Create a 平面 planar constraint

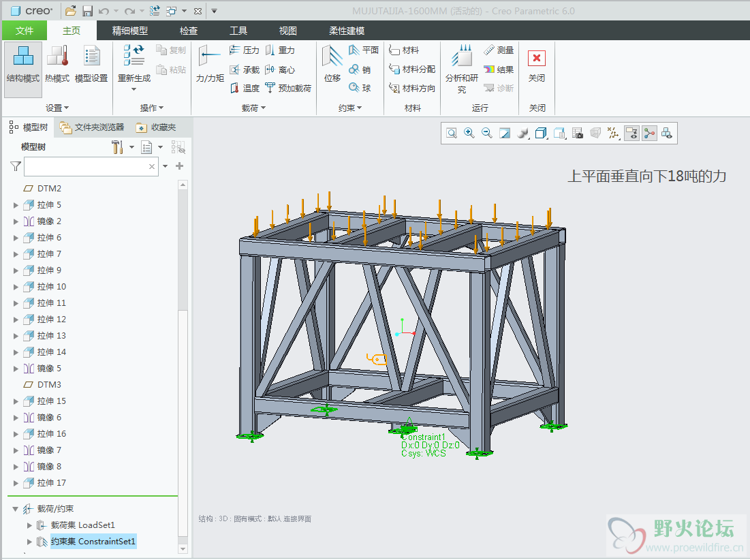click(x=364, y=50)
